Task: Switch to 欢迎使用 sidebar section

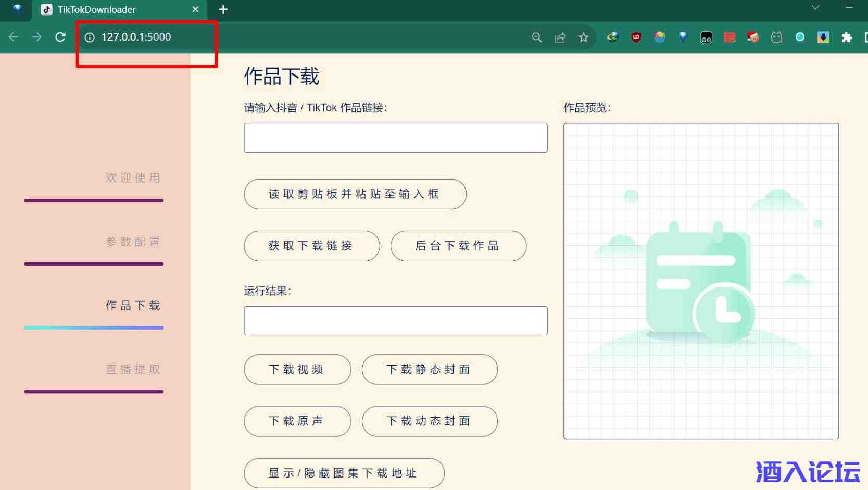Action: [x=133, y=178]
